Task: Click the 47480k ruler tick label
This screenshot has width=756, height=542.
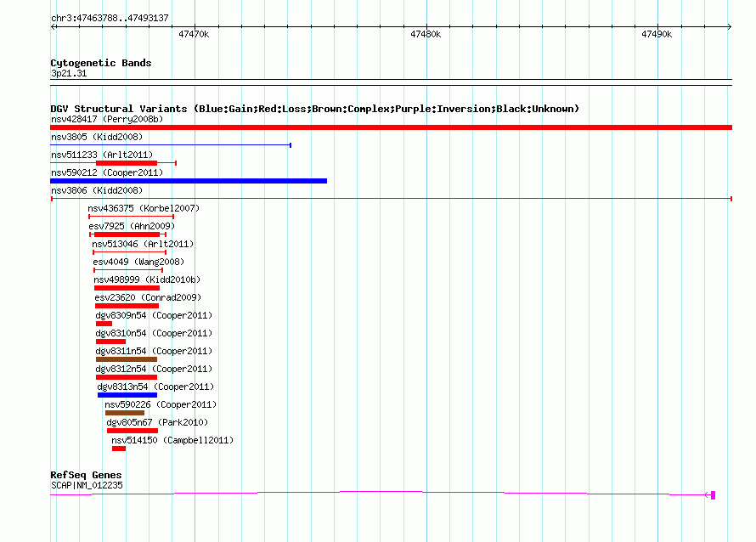Action: (x=426, y=34)
